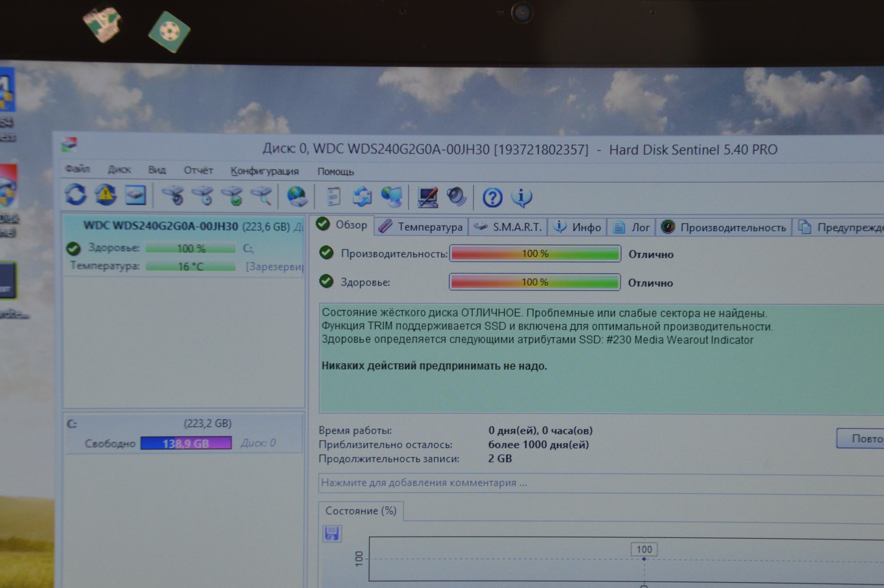The width and height of the screenshot is (884, 588).
Task: Open the Файл menu
Action: (x=77, y=169)
